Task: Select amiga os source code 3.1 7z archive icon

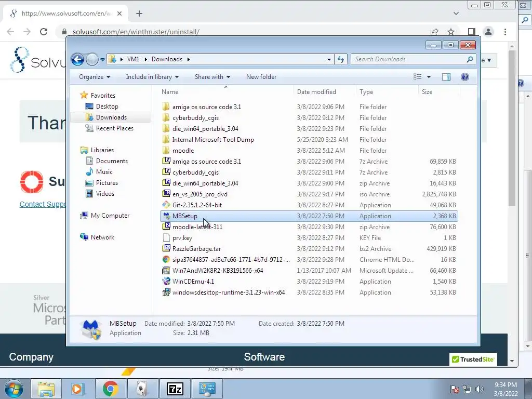Action: (166, 161)
